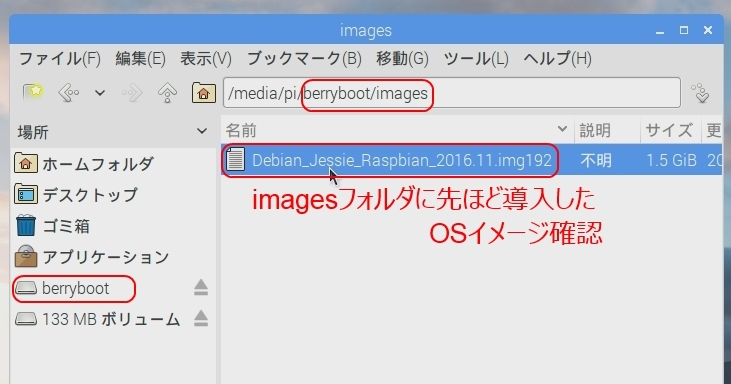Sort by the サイズ column header
The width and height of the screenshot is (731, 384).
pos(670,130)
